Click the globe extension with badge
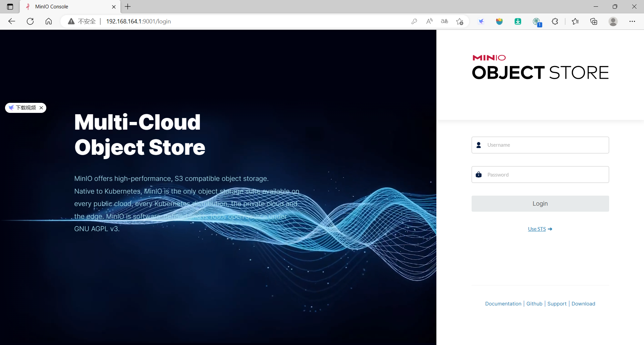The width and height of the screenshot is (644, 345). [537, 22]
